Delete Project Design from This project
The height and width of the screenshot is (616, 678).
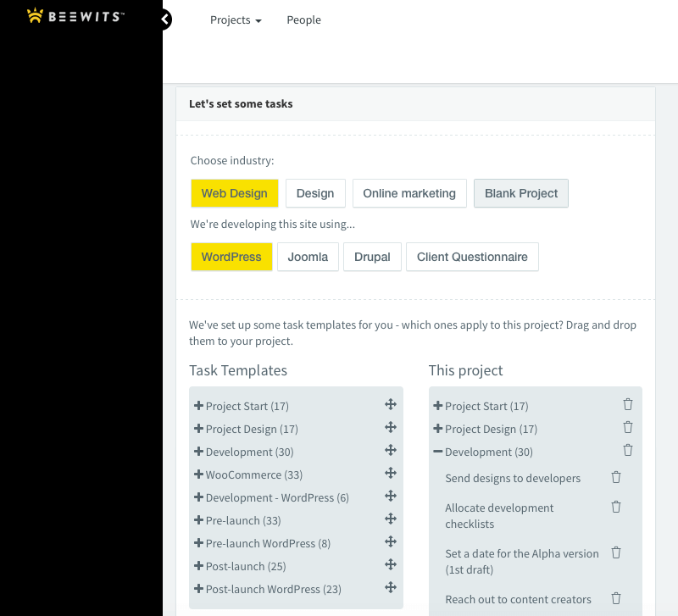pyautogui.click(x=628, y=428)
